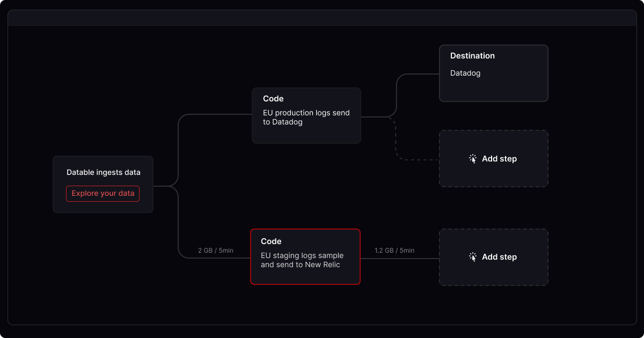Click the cursor-click icon in the lower Add step box
The image size is (644, 338).
pyautogui.click(x=473, y=257)
